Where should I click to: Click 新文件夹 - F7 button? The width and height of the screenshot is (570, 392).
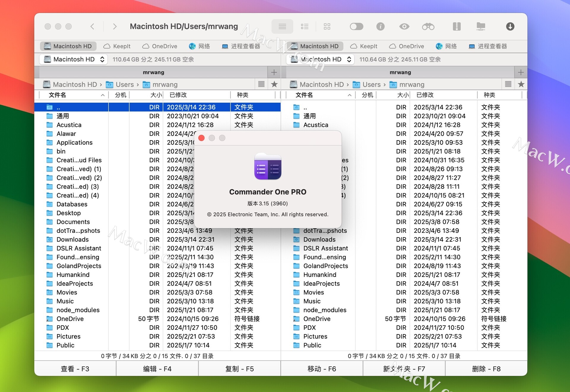pos(404,369)
